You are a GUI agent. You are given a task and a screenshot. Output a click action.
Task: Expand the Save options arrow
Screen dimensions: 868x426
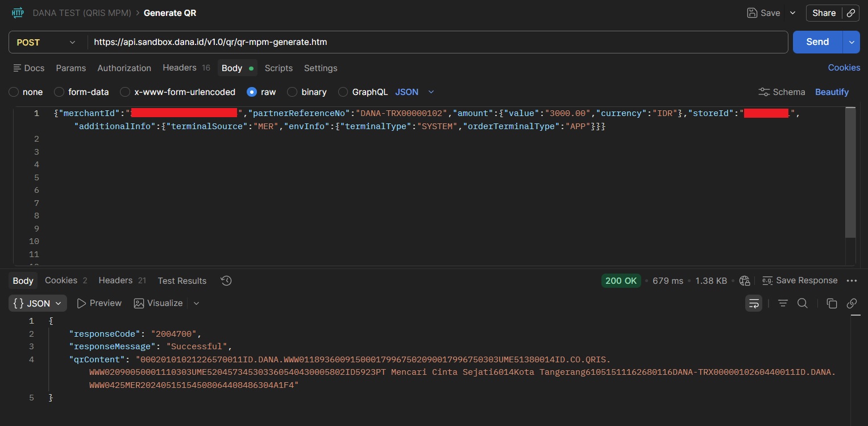[792, 13]
